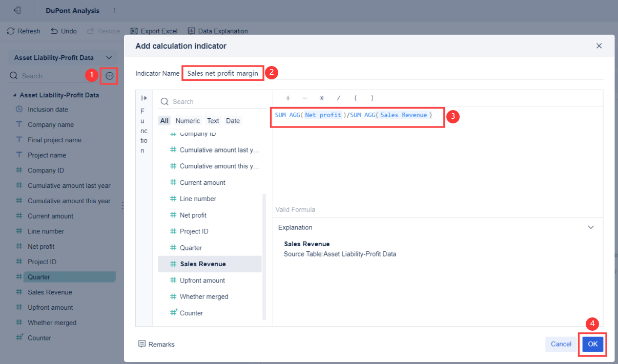The image size is (618, 364).
Task: Choose Line number in dialog list
Action: pyautogui.click(x=210, y=199)
